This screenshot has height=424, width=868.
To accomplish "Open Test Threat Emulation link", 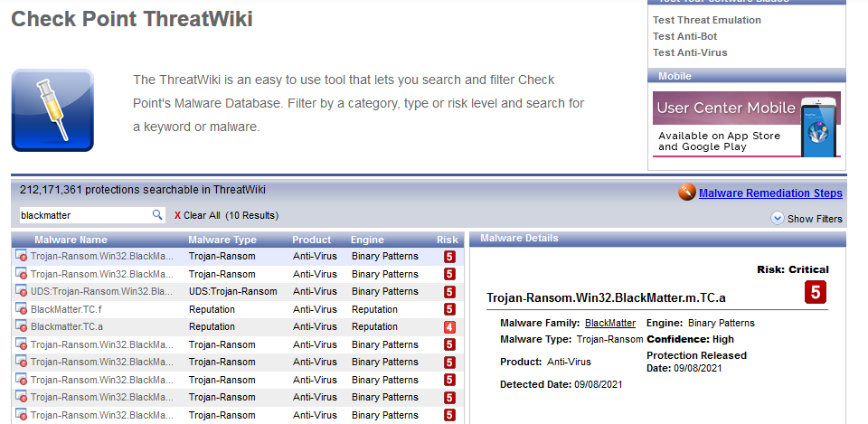I will (707, 20).
